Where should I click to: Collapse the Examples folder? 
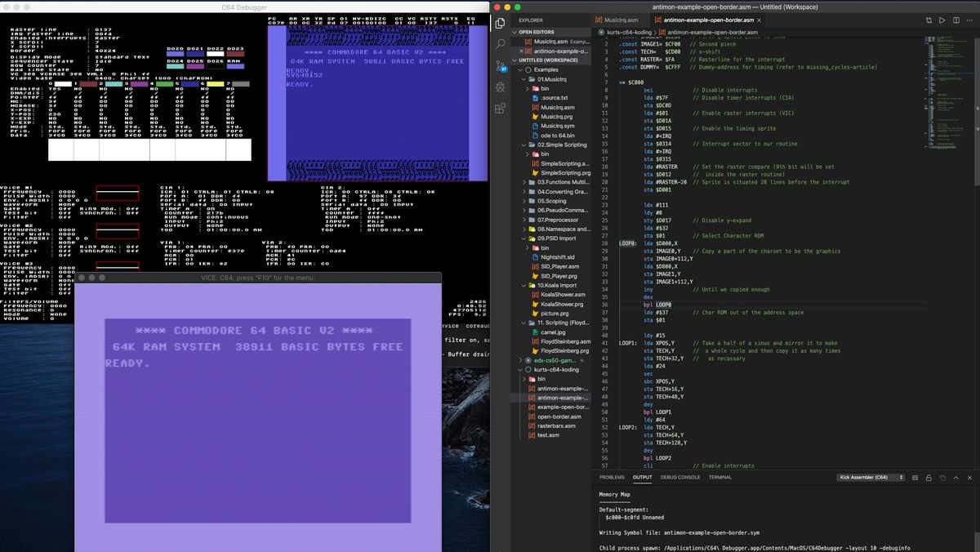521,69
